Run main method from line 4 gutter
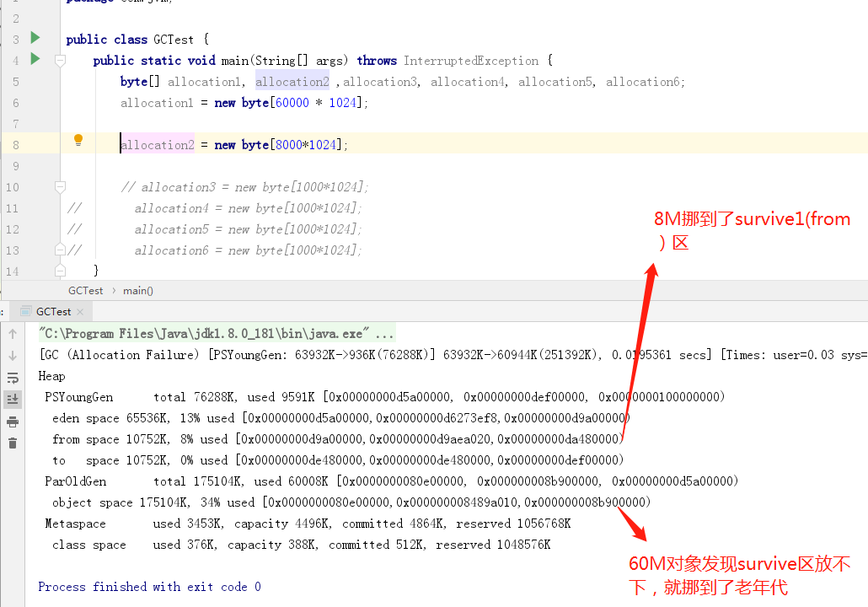868x607 pixels. pyautogui.click(x=35, y=59)
